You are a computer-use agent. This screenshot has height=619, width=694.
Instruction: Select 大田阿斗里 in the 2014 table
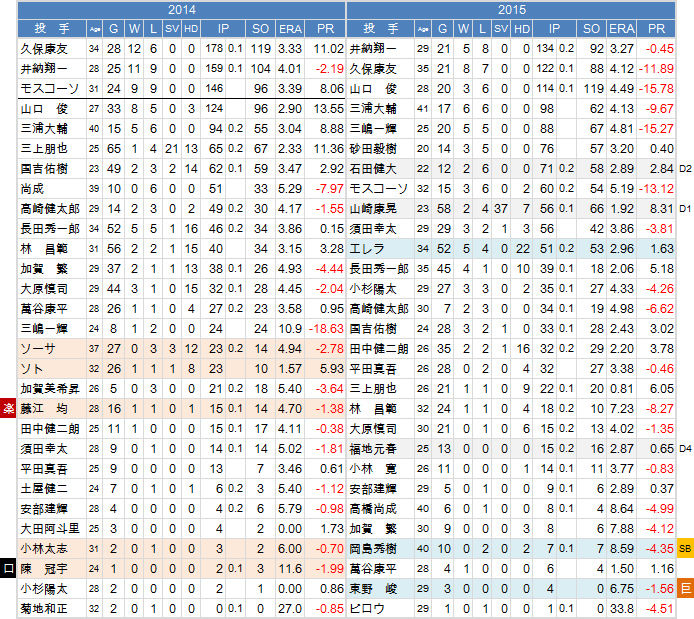click(50, 529)
